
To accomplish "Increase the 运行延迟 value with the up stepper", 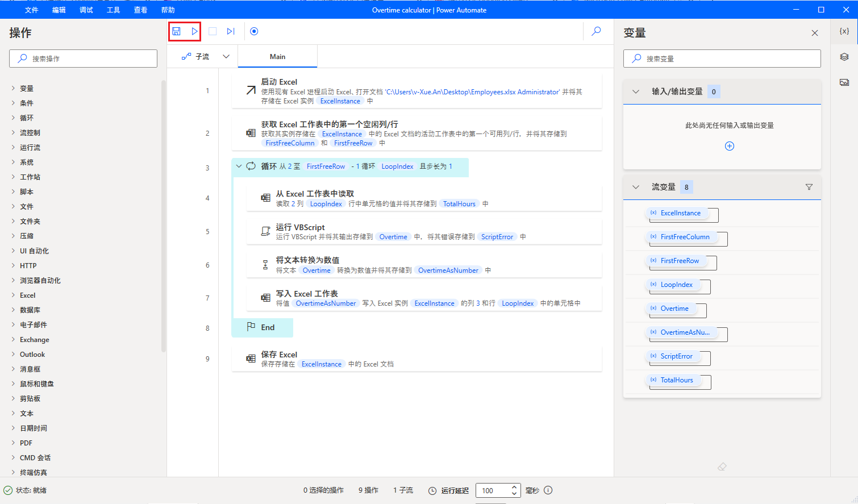I will click(x=514, y=487).
